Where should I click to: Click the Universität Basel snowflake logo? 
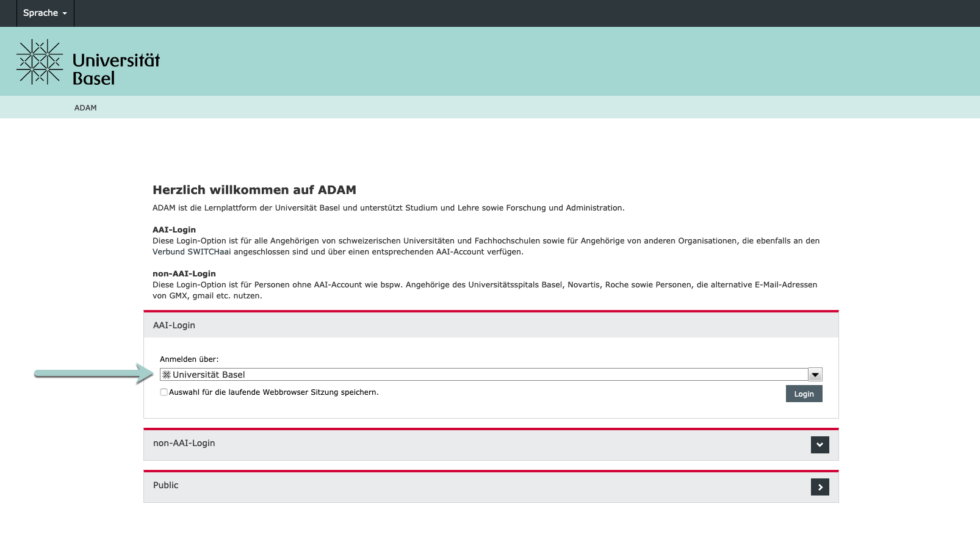pyautogui.click(x=40, y=62)
